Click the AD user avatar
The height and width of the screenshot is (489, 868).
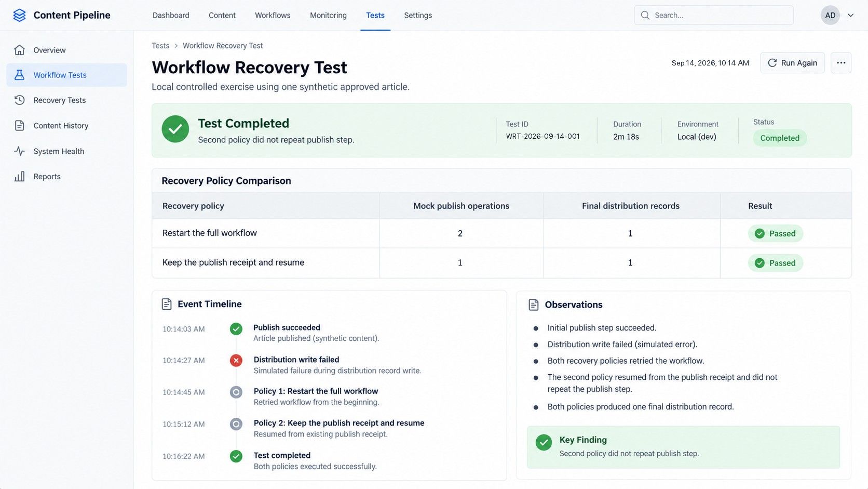[x=830, y=15]
